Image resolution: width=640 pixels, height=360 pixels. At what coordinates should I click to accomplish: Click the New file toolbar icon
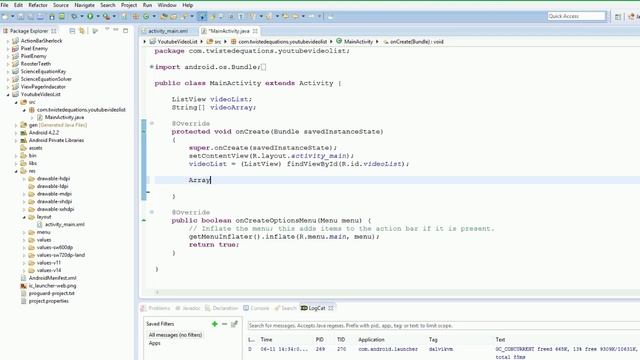pyautogui.click(x=5, y=16)
